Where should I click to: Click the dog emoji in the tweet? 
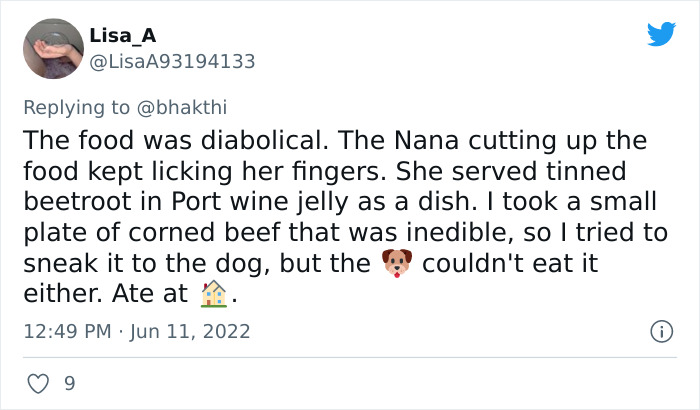point(397,264)
